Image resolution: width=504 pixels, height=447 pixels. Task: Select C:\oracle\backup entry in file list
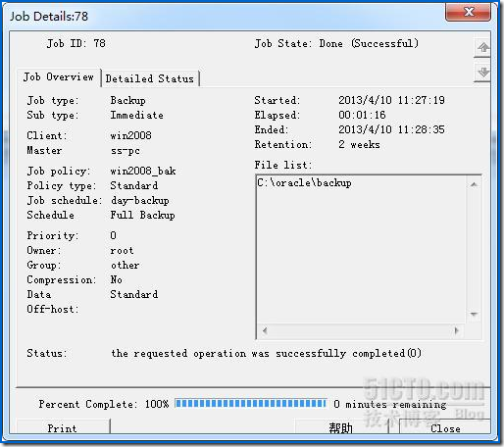click(304, 183)
